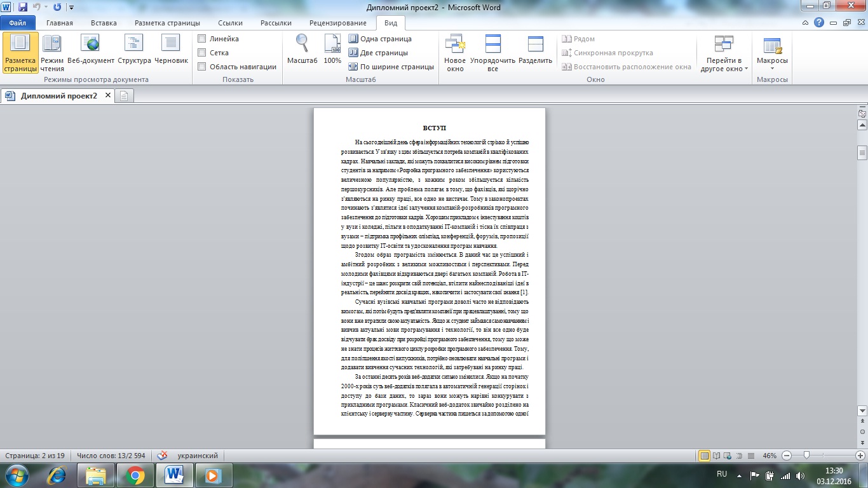Click the zoom slider handle
Screen dimensions: 868x488
(x=806, y=456)
